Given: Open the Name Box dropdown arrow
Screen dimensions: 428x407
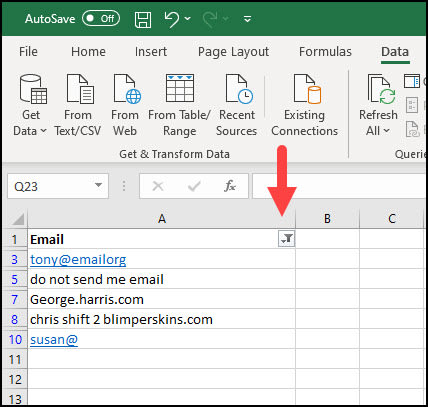Looking at the screenshot, I should coord(98,185).
